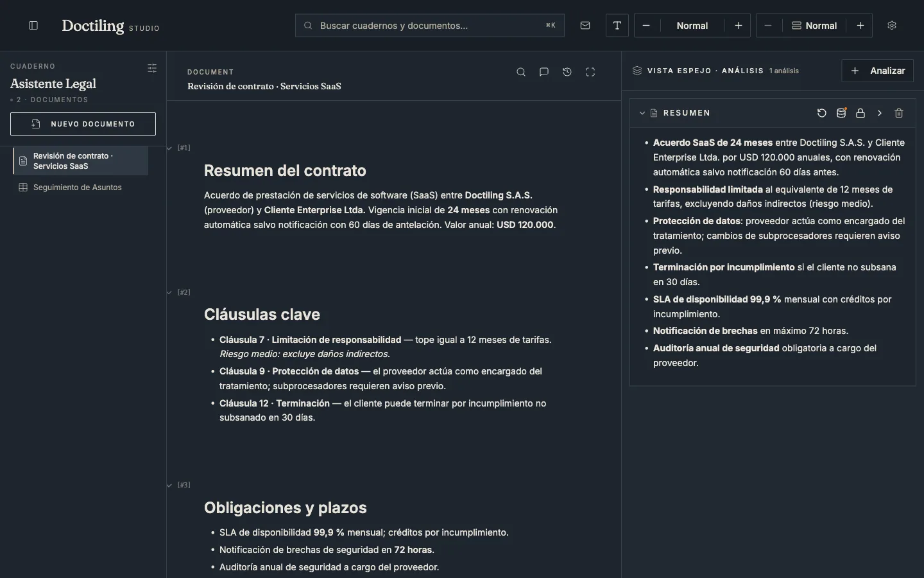Click the Vista Espejo layers icon

pos(637,71)
